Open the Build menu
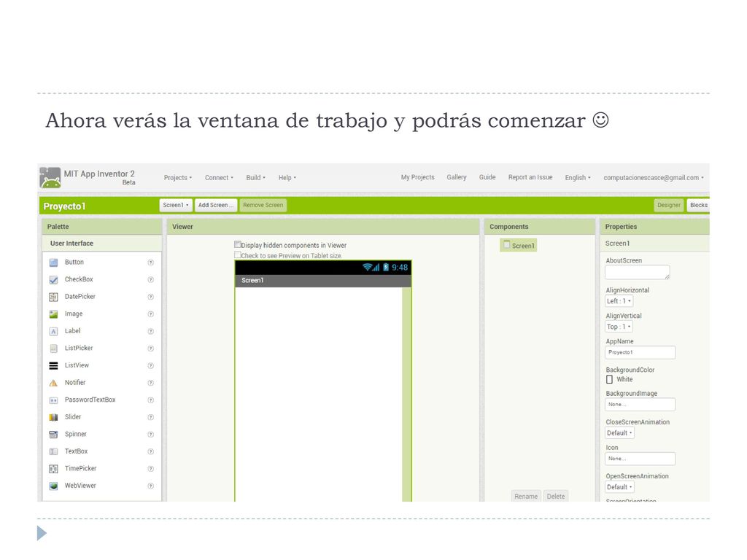Viewport: 747px width, 560px height. pyautogui.click(x=255, y=178)
